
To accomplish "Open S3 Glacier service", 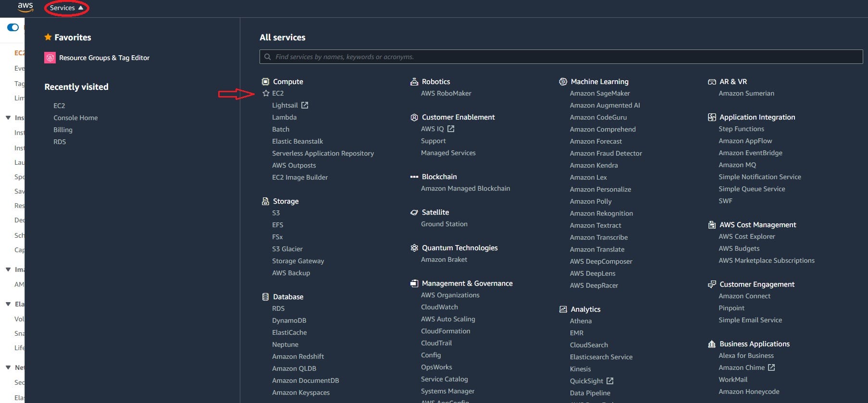I will coord(287,249).
